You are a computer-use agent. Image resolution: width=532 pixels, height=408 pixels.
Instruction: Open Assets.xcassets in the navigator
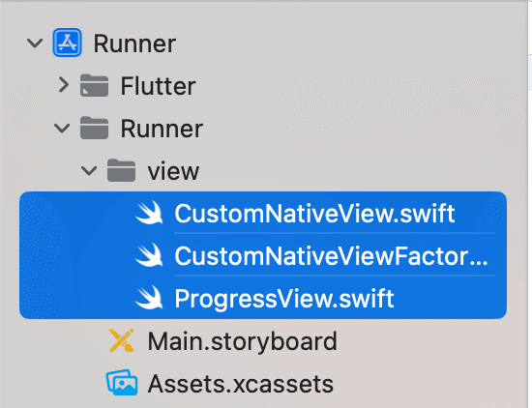point(241,384)
